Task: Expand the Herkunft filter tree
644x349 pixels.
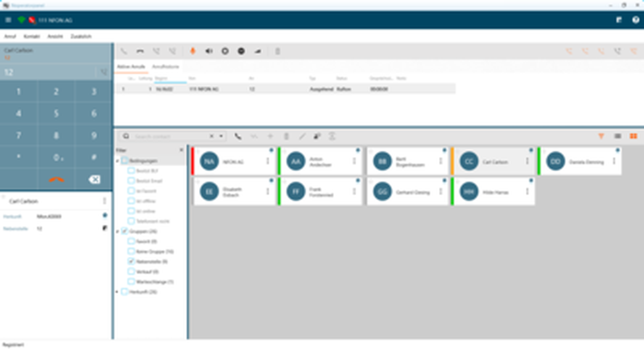Action: [118, 292]
